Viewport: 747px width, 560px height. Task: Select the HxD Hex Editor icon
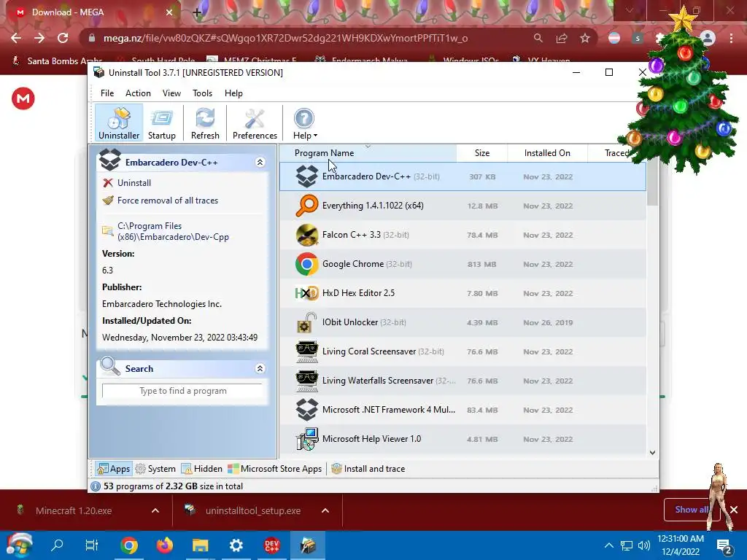tap(307, 293)
